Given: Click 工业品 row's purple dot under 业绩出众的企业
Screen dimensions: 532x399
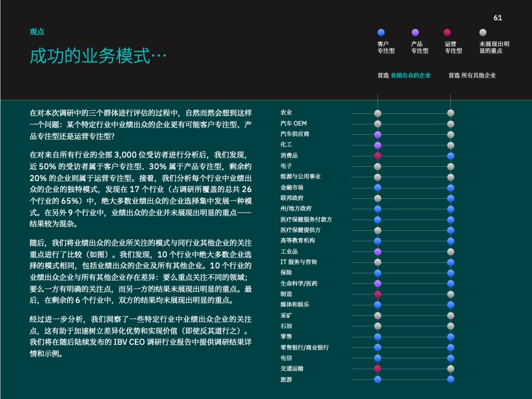Looking at the screenshot, I should (377, 252).
